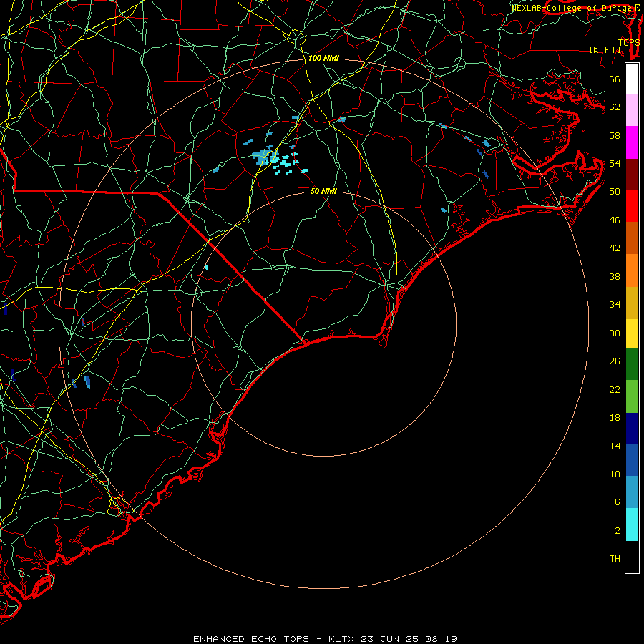Click the yellow 30 kft legend swatch

pyautogui.click(x=632, y=333)
